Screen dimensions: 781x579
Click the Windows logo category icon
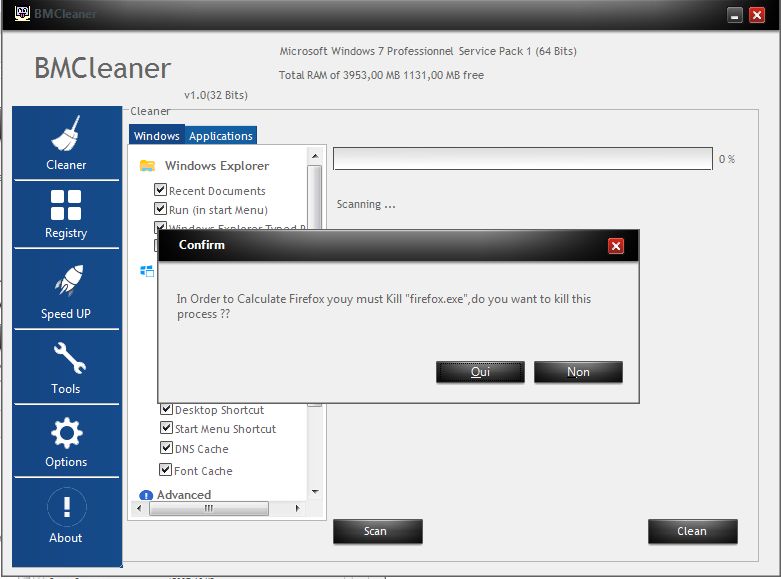147,271
